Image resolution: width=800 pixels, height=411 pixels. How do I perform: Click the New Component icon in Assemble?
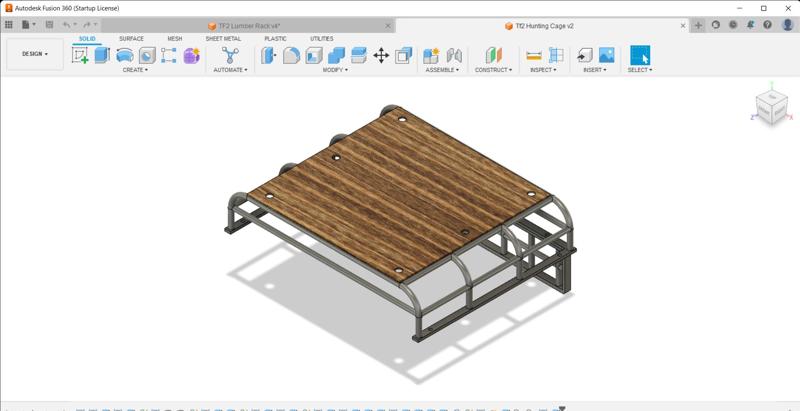(431, 56)
